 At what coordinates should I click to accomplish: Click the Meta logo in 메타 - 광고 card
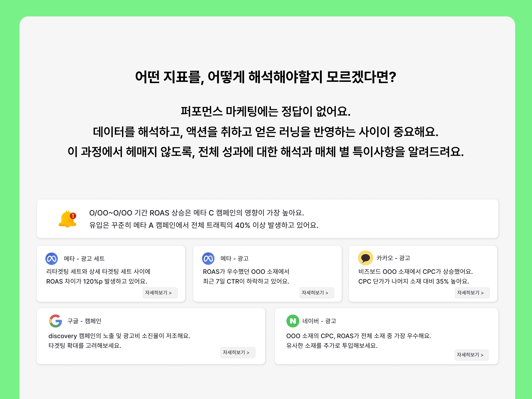208,258
